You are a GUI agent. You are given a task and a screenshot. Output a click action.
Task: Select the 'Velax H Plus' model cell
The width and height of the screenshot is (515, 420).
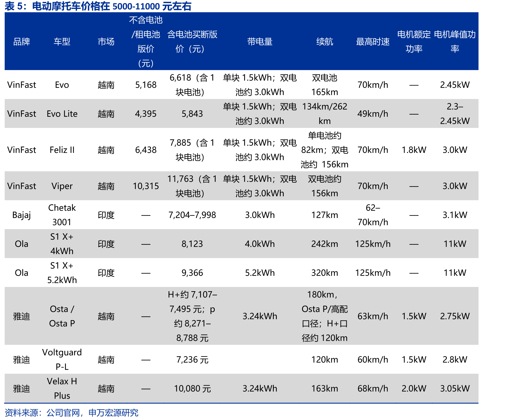tap(62, 389)
